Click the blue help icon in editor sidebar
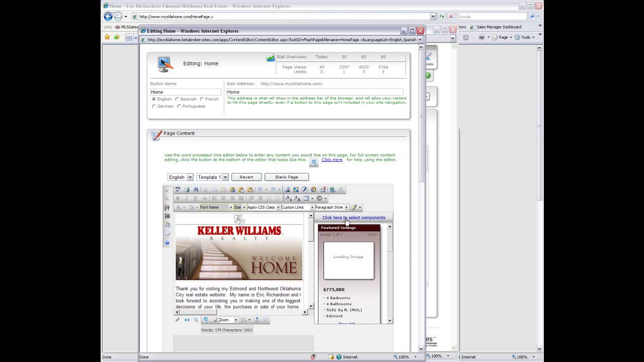 point(168,243)
